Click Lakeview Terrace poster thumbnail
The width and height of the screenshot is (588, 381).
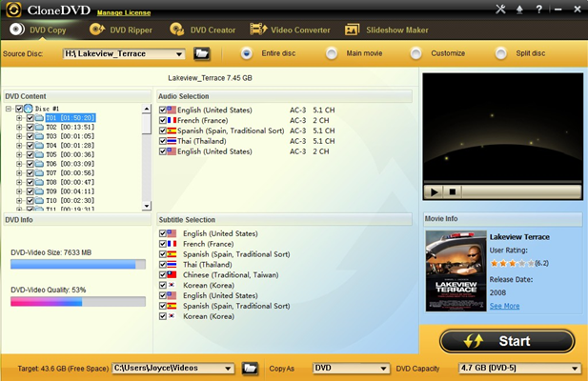[456, 271]
